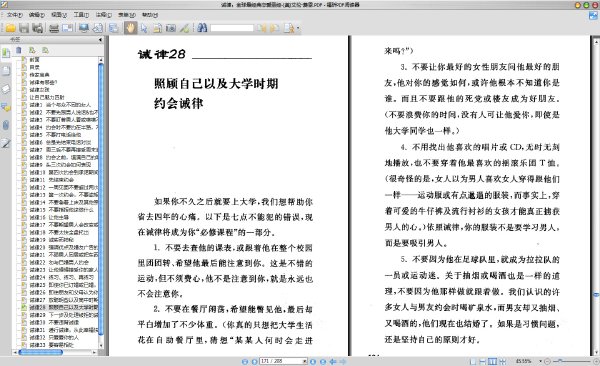
Task: Open the 编辑 (Edit) menu
Action: (37, 15)
